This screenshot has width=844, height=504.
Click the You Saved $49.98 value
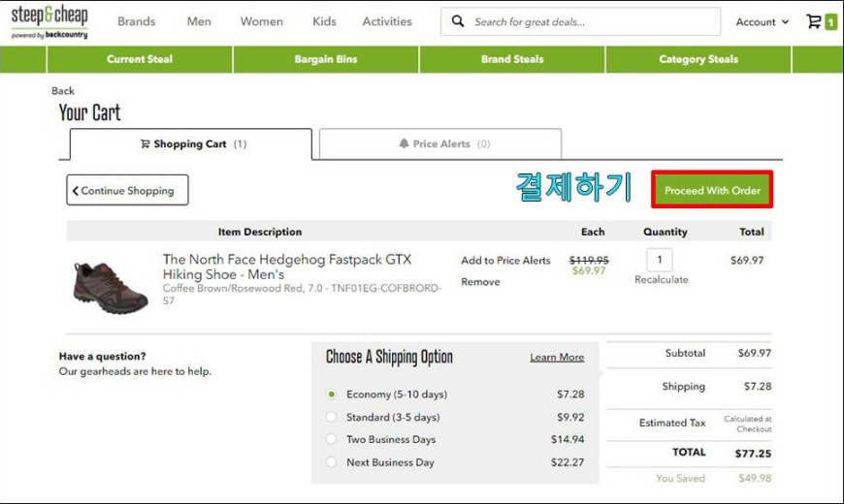point(755,478)
